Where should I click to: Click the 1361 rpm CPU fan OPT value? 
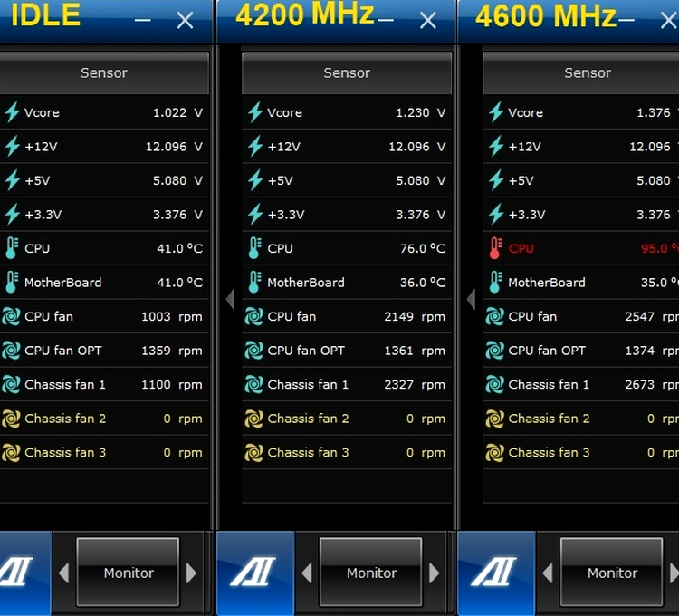pyautogui.click(x=415, y=351)
